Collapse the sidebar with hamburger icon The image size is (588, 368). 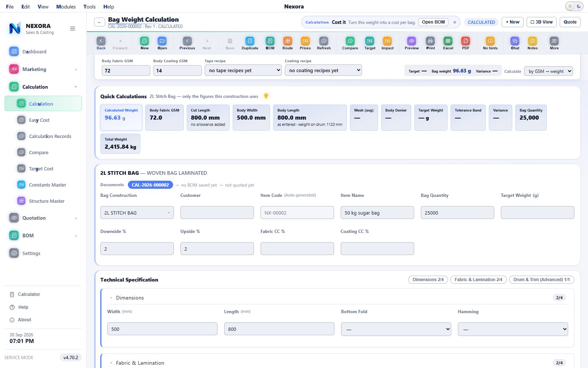coord(72,29)
